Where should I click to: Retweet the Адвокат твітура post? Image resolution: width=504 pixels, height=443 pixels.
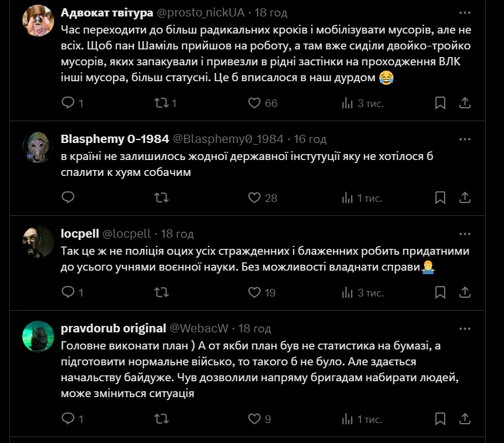coord(161,103)
